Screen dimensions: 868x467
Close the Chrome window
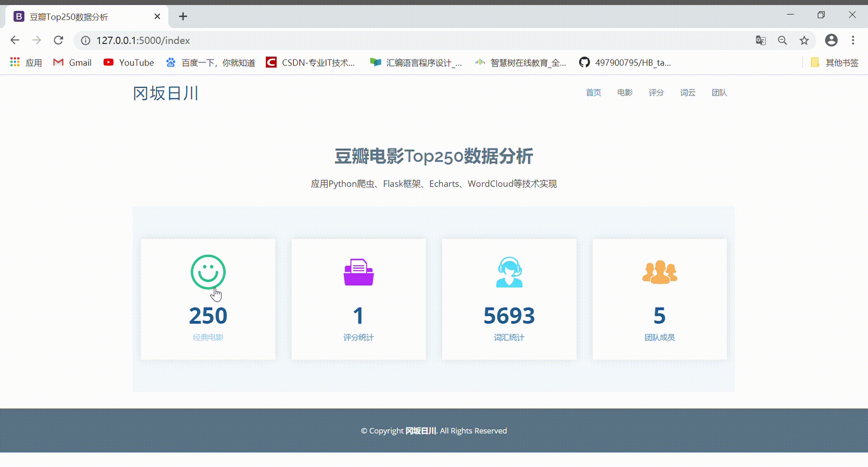(852, 15)
